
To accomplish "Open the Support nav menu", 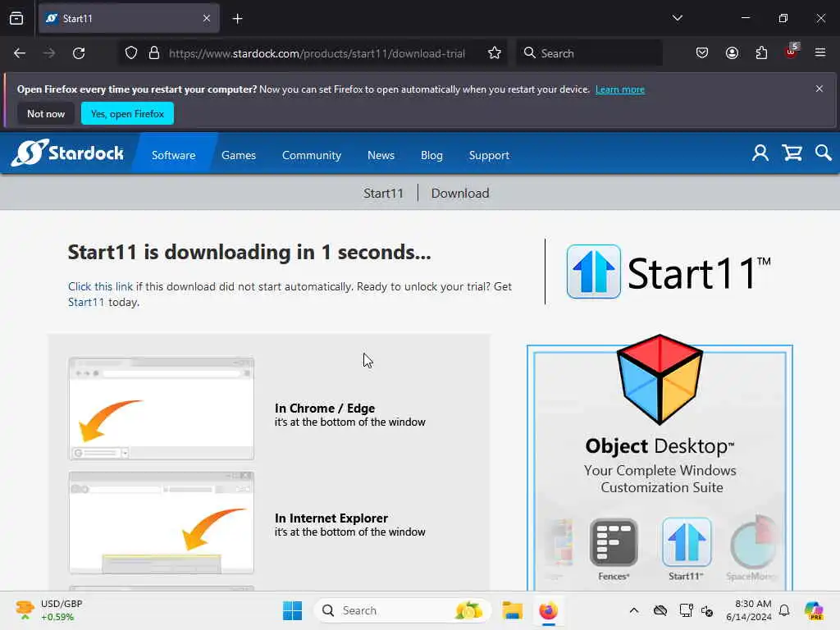I will pos(489,155).
